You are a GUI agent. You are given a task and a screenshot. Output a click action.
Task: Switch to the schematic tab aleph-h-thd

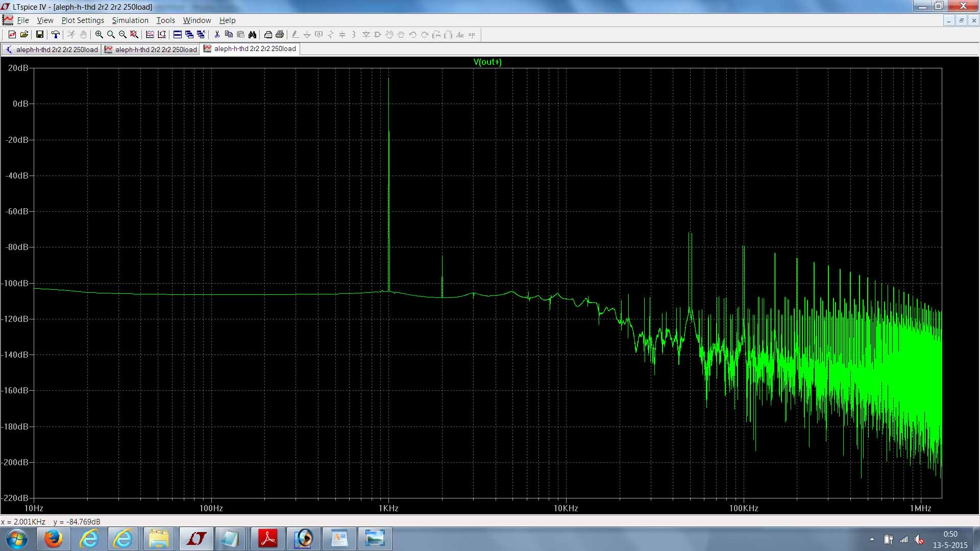click(x=52, y=49)
